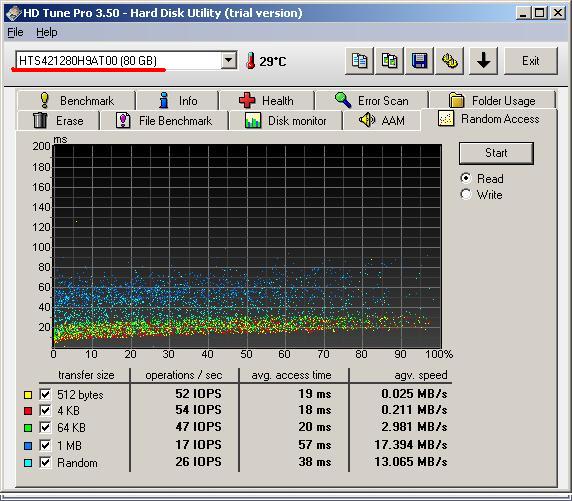The width and height of the screenshot is (572, 501).
Task: Open the AAM speaker tab
Action: coord(382,120)
